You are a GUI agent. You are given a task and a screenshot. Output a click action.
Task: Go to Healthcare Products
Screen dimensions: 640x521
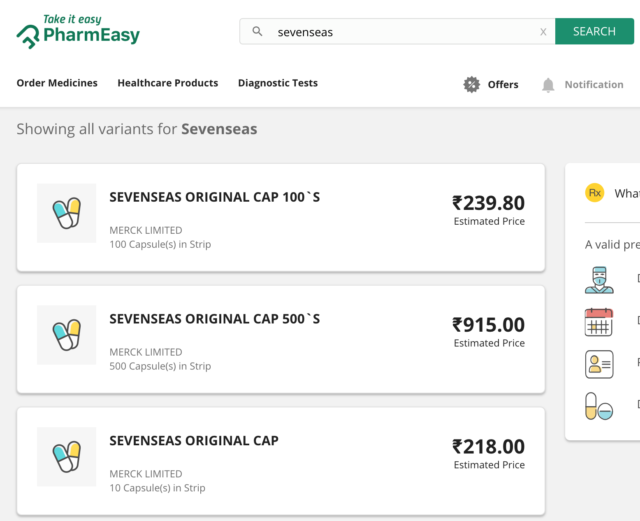coord(167,83)
